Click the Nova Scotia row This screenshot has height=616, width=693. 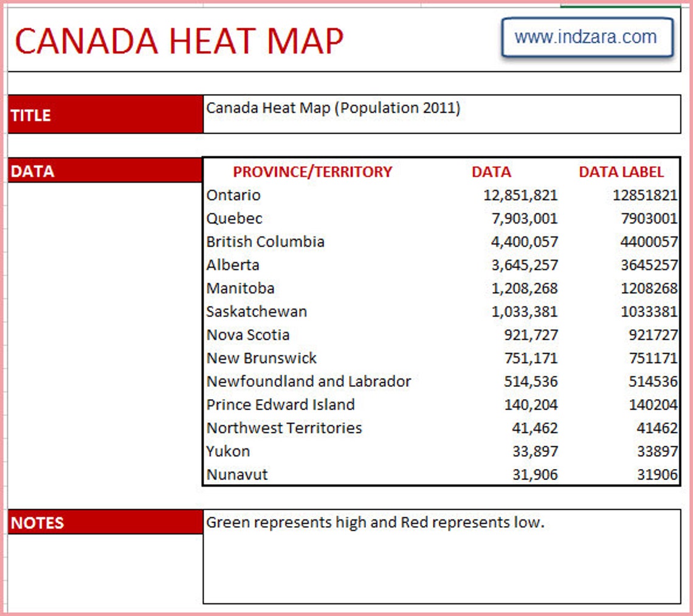(x=249, y=335)
